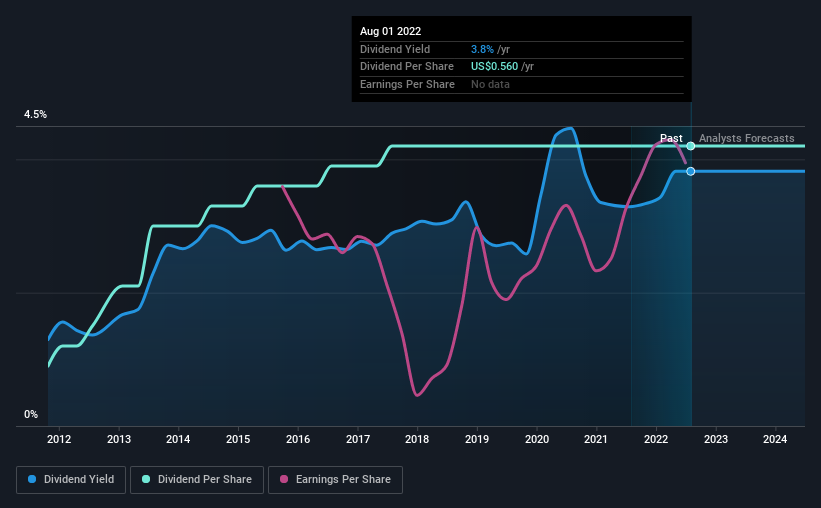Screen dimensions: 821x508
Task: Click the Analysts Forecasts label
Action: point(747,138)
